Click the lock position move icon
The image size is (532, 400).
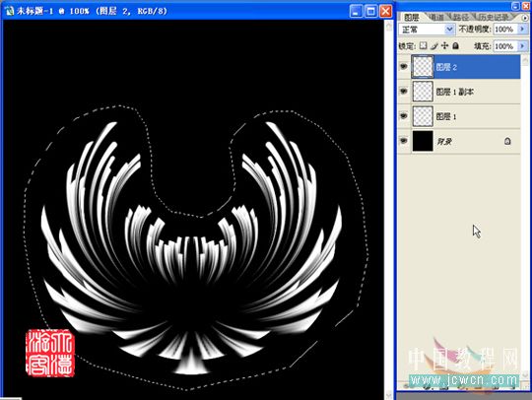pyautogui.click(x=444, y=45)
